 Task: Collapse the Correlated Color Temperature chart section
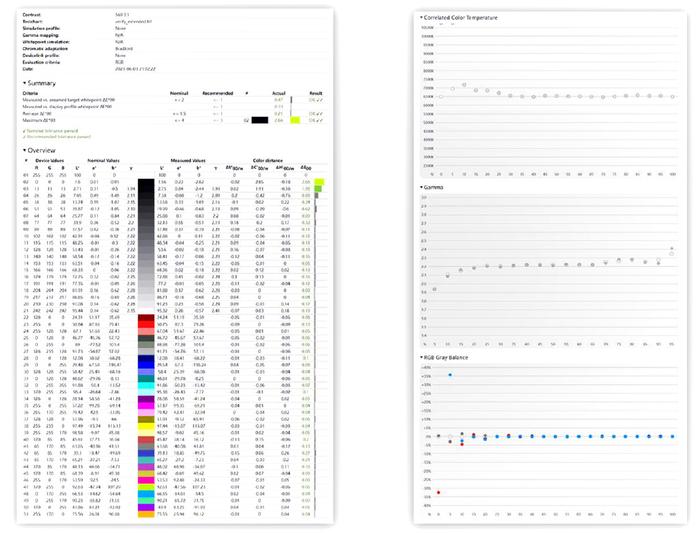click(422, 19)
